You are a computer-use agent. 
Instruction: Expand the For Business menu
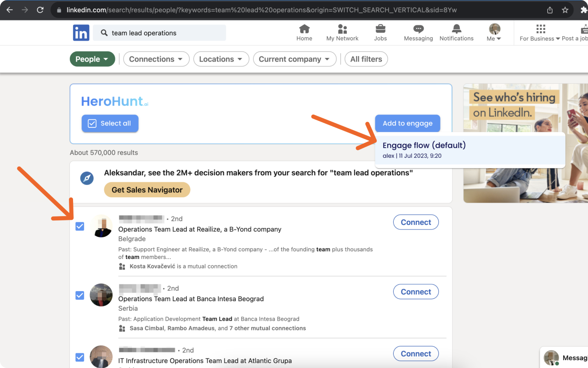pyautogui.click(x=540, y=33)
